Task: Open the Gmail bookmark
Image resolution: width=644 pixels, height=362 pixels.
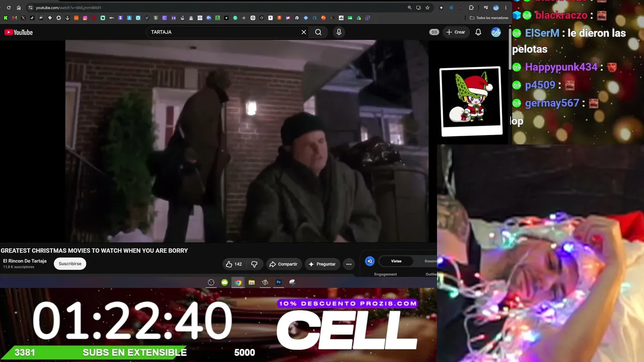Action: tap(14, 18)
